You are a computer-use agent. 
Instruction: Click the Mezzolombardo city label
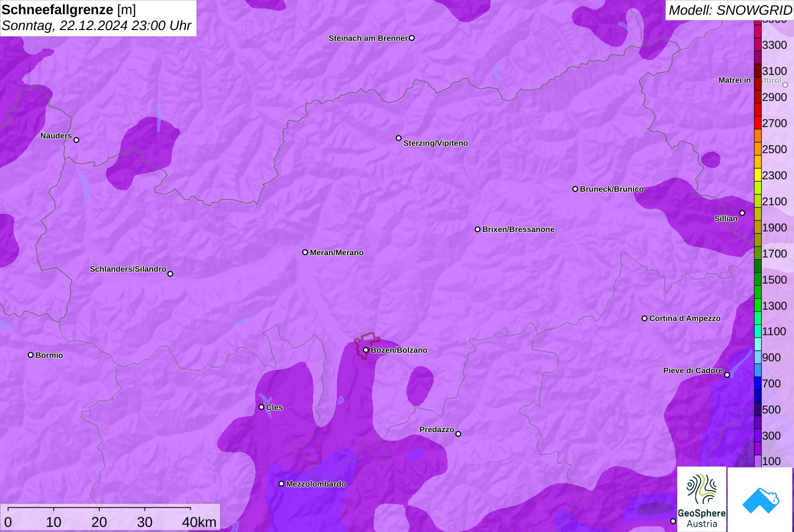point(316,484)
